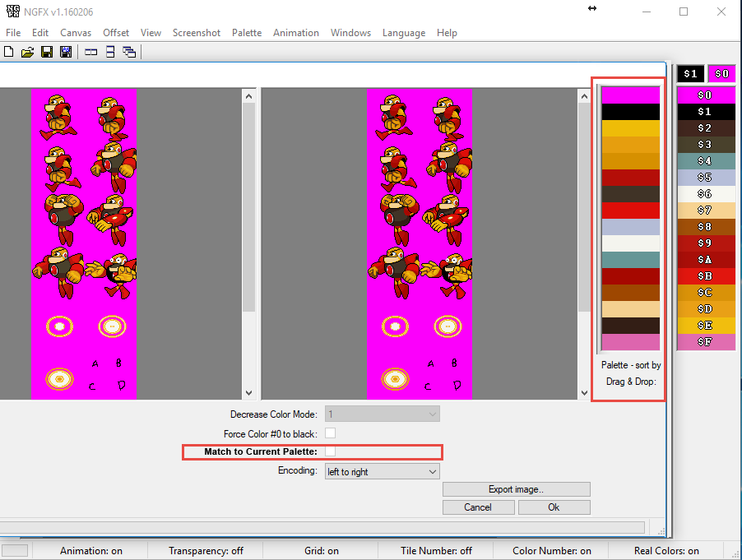Image resolution: width=742 pixels, height=560 pixels.
Task: Click the Export image button
Action: pos(516,489)
